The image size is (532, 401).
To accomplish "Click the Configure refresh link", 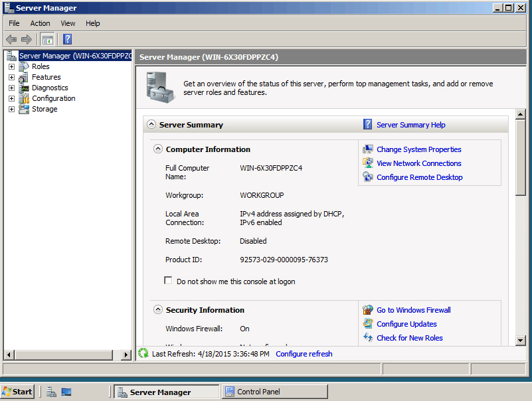I will [304, 354].
